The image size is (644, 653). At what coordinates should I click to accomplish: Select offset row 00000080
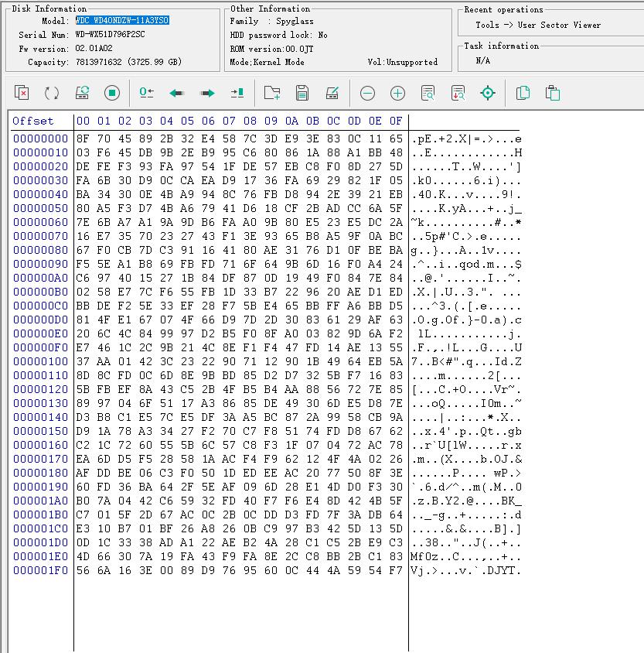[40, 250]
